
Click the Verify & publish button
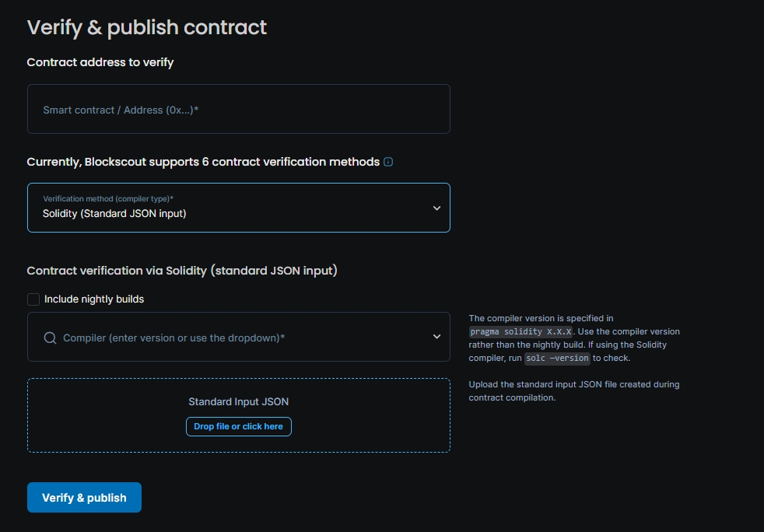tap(84, 498)
